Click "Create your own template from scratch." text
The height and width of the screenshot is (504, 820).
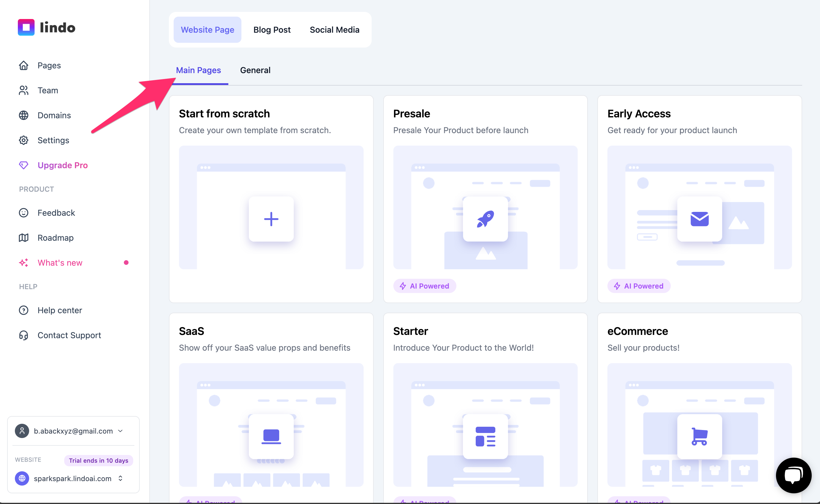coord(255,130)
